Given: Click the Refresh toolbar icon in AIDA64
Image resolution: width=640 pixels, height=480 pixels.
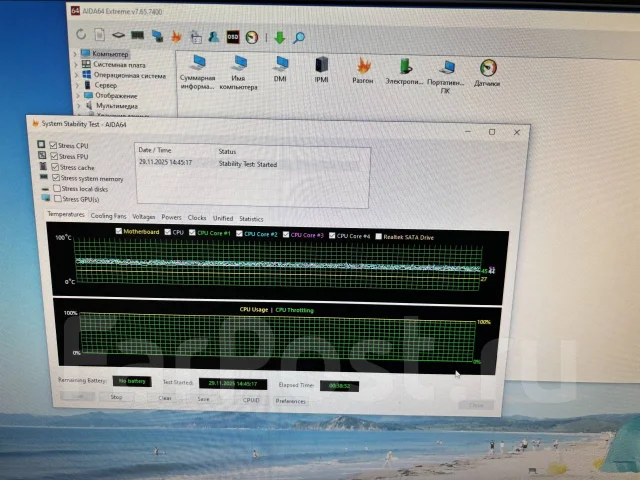Looking at the screenshot, I should click(x=81, y=34).
